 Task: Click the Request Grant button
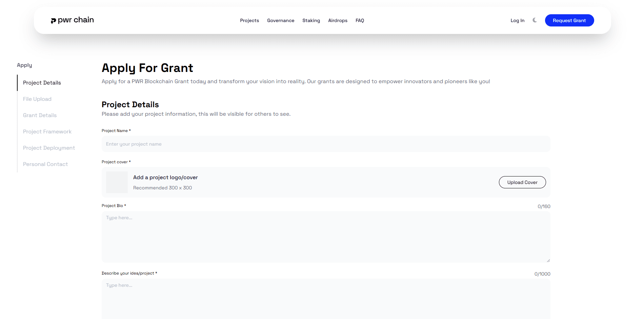click(569, 20)
